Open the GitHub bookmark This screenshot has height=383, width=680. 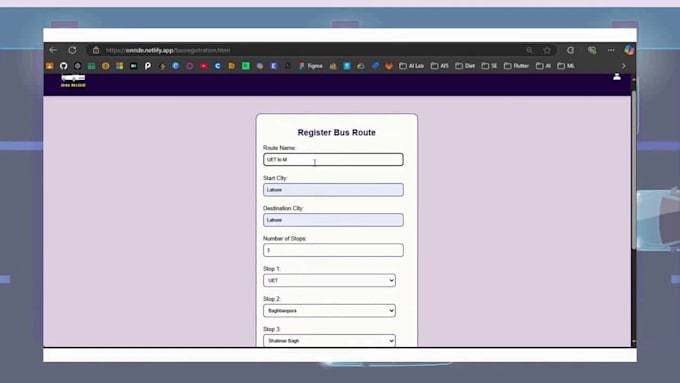tap(64, 66)
